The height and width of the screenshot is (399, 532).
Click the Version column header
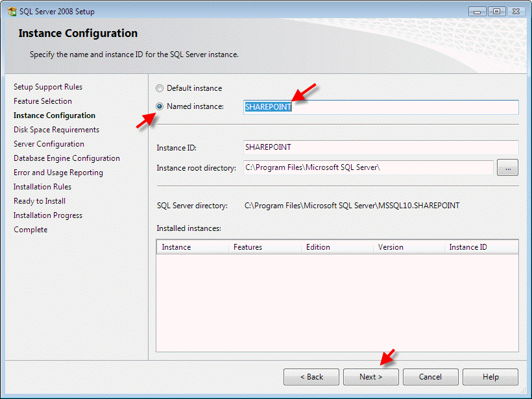tap(409, 247)
